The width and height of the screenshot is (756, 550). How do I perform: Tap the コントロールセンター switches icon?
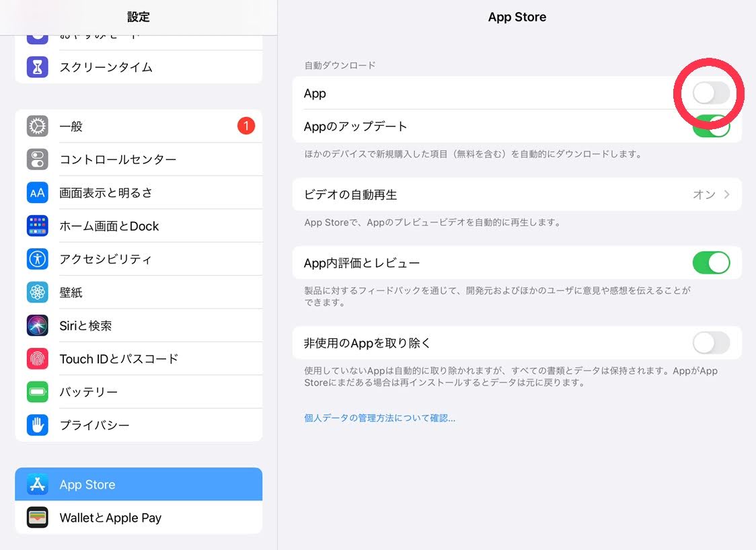37,159
